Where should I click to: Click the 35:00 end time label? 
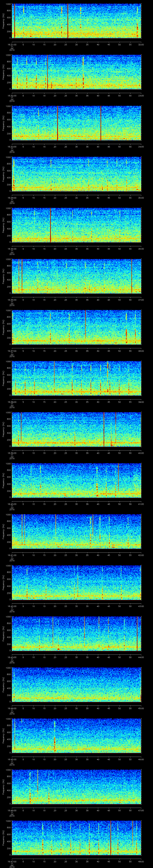[141, 198]
